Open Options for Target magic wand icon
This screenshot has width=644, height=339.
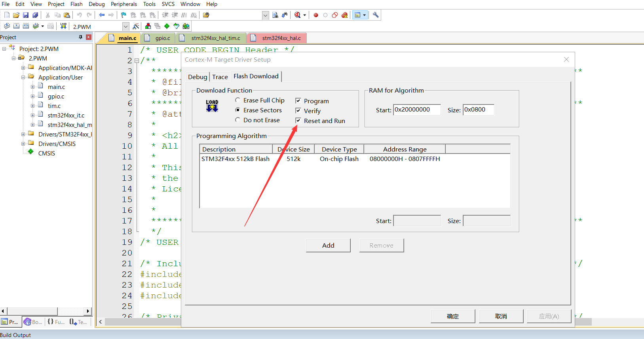pos(136,26)
